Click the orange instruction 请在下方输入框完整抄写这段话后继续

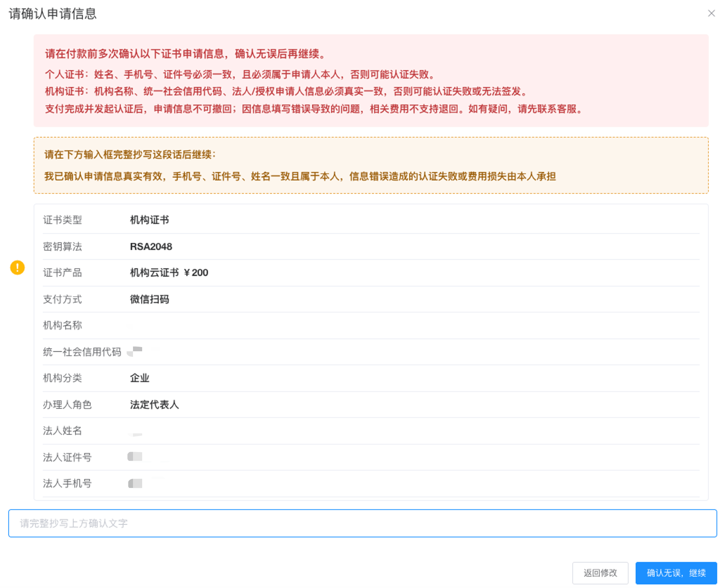point(130,155)
